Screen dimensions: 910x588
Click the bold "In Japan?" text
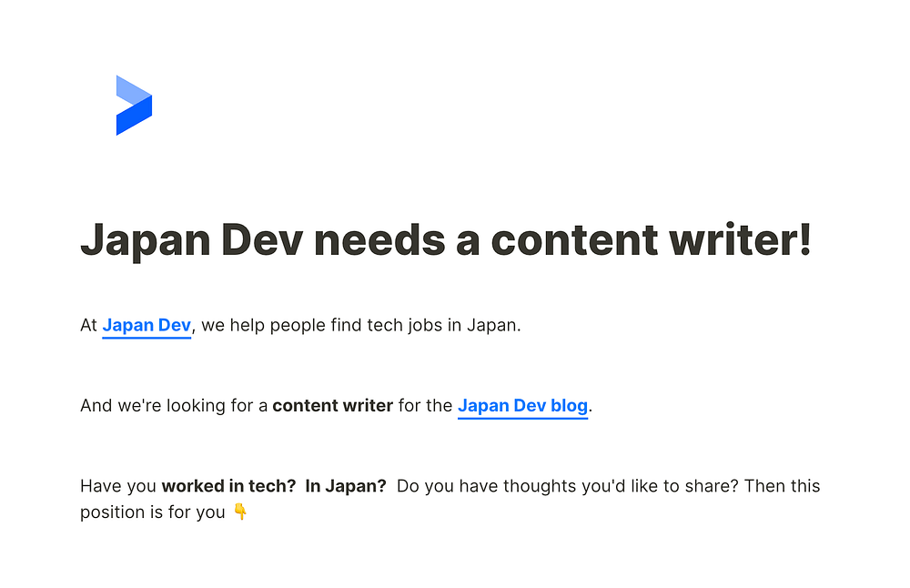tap(346, 486)
